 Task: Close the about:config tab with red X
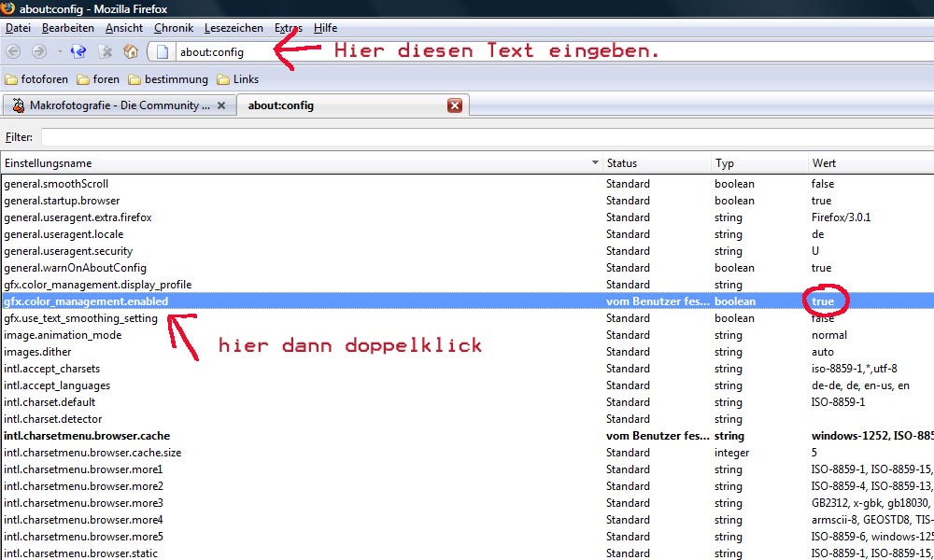pos(455,105)
